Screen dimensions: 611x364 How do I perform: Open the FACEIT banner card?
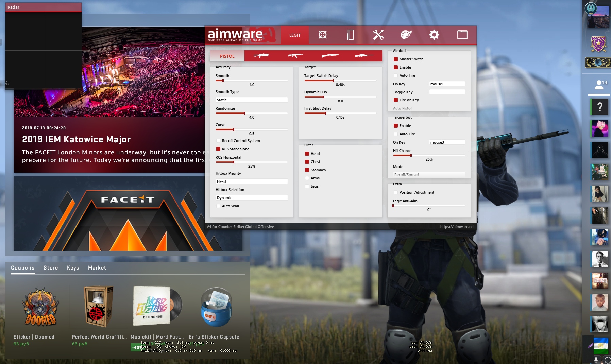click(x=128, y=213)
